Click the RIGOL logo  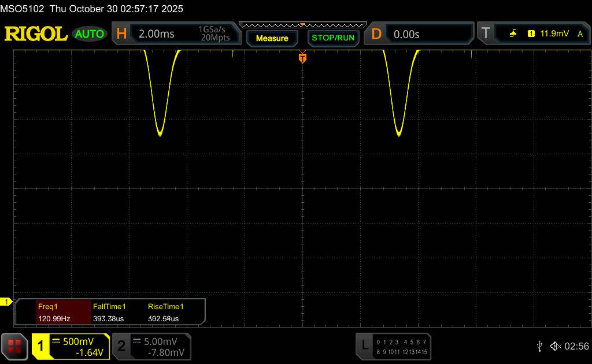pyautogui.click(x=36, y=34)
